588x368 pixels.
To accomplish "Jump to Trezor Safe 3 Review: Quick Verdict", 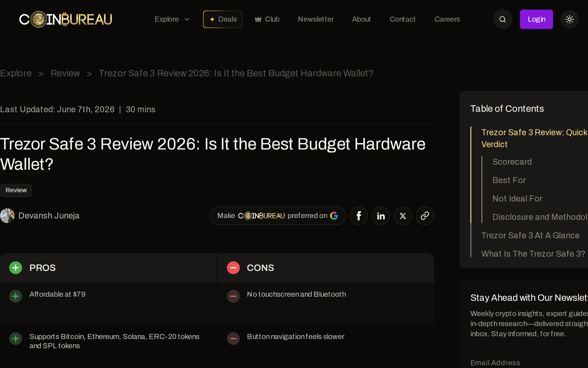I will click(x=534, y=138).
